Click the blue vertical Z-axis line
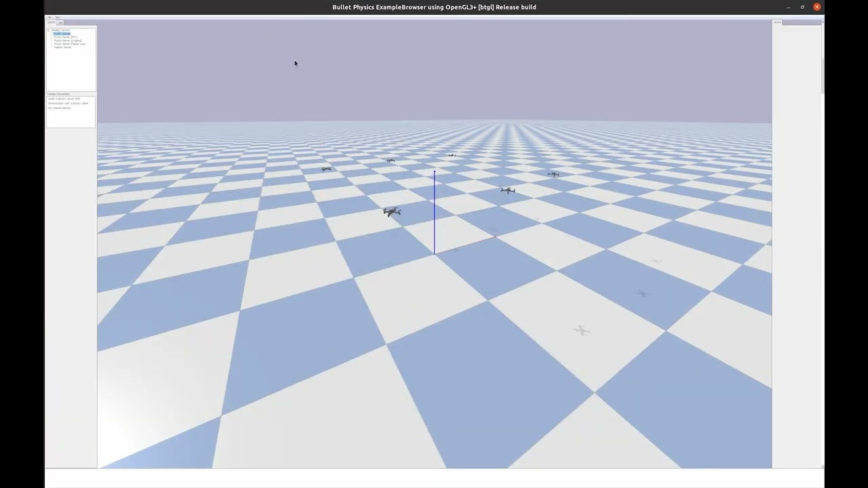The image size is (868, 488). 435,212
